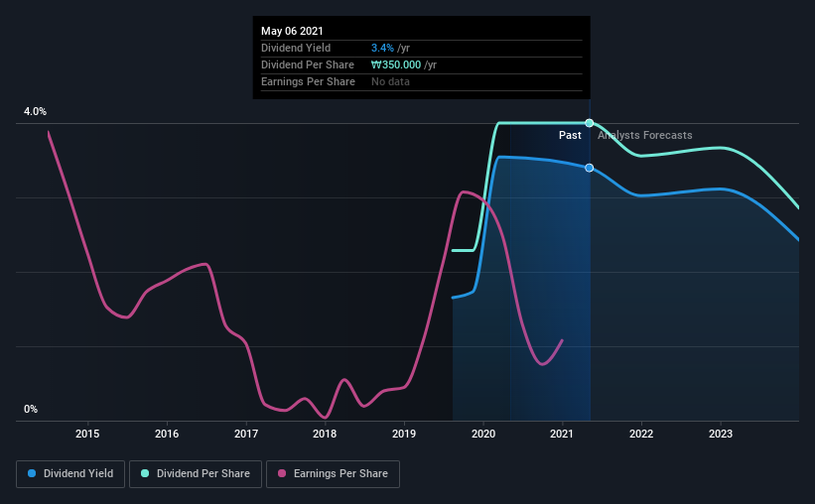The image size is (815, 504).
Task: Click the 2020 x-axis year label
Action: [482, 434]
